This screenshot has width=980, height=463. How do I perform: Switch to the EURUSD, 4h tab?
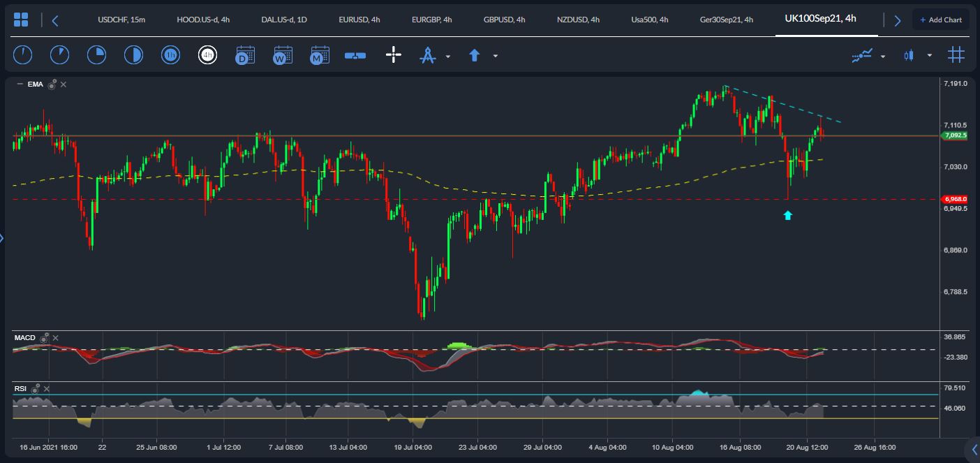pyautogui.click(x=359, y=20)
